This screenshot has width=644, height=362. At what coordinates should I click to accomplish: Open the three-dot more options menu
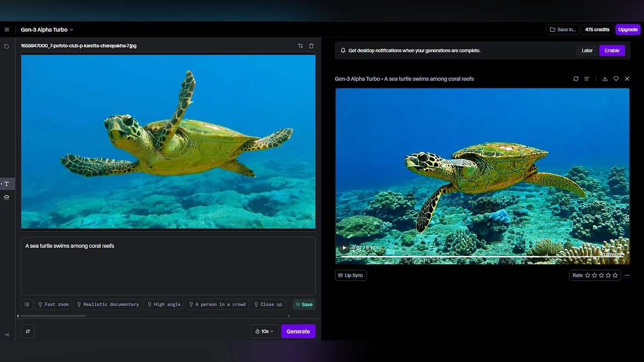pyautogui.click(x=627, y=276)
